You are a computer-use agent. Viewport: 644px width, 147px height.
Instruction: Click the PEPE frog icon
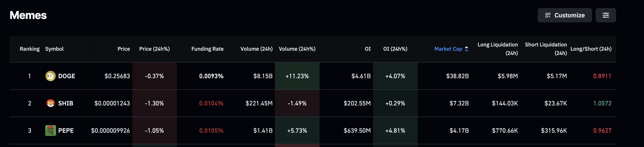[x=50, y=130]
